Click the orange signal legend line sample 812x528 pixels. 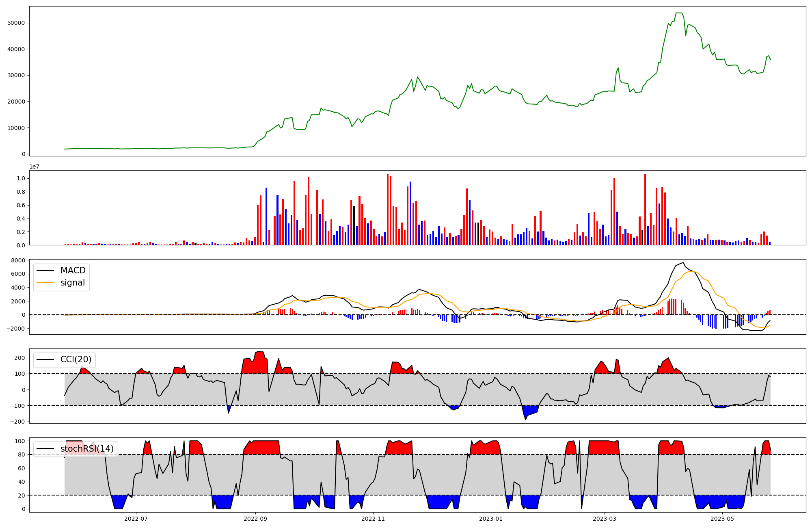pyautogui.click(x=45, y=283)
